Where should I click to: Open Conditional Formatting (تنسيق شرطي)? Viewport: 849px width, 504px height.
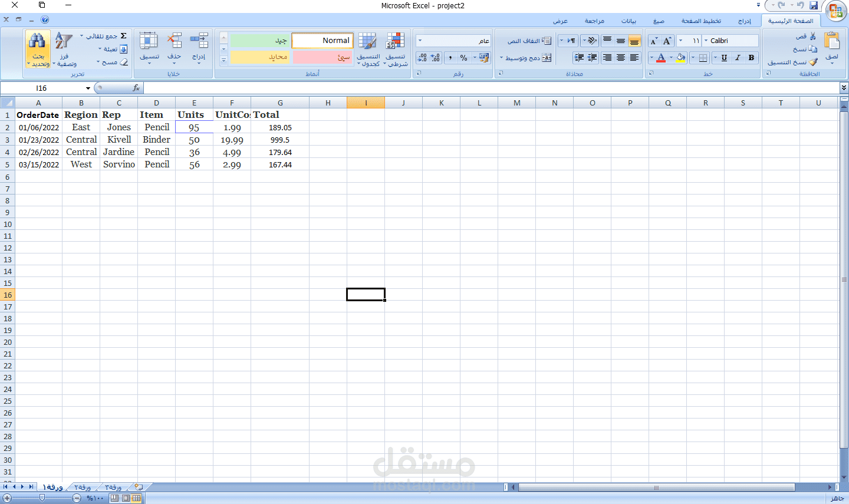click(x=396, y=50)
